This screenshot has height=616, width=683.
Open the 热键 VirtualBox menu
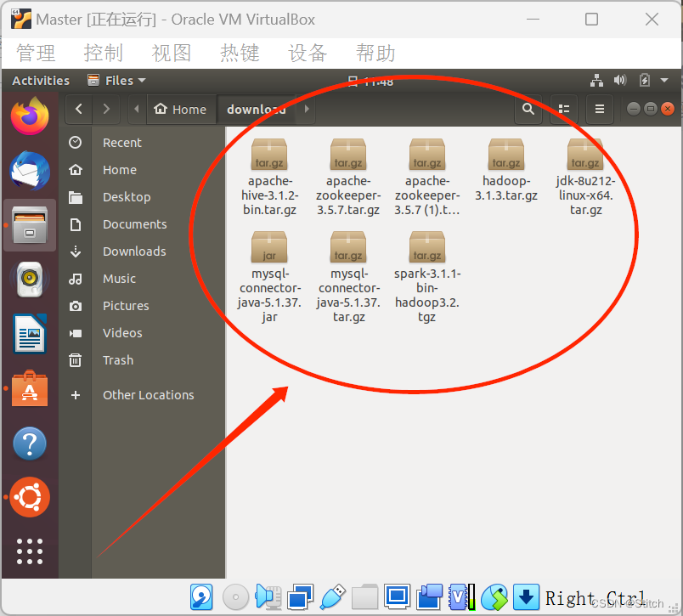pos(240,54)
